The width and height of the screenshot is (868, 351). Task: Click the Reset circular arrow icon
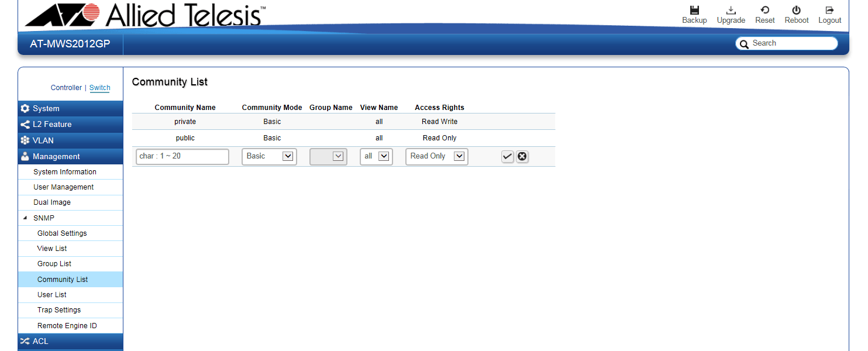764,10
